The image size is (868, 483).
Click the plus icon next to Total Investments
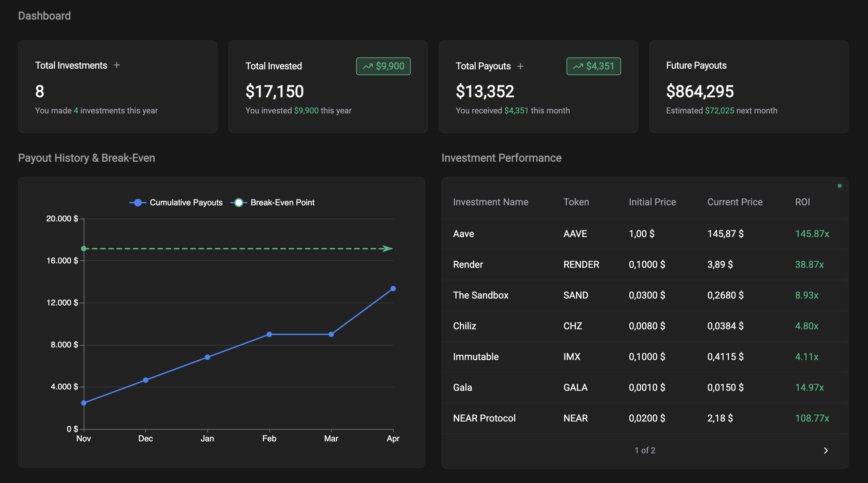(117, 65)
